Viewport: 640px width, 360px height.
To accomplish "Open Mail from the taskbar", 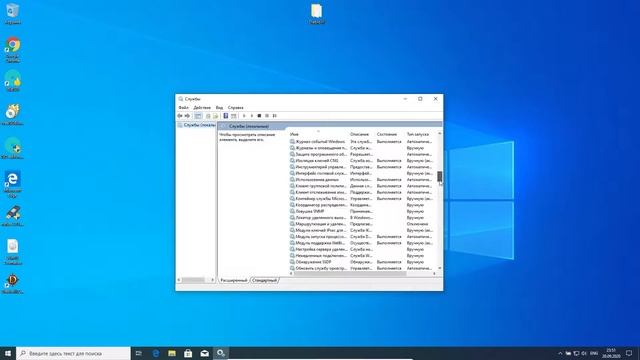I will (204, 353).
